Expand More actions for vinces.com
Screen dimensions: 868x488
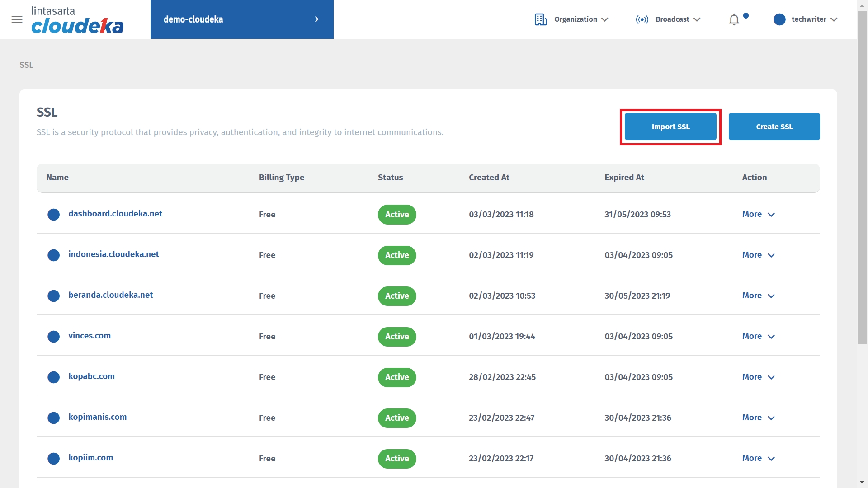[x=758, y=336]
